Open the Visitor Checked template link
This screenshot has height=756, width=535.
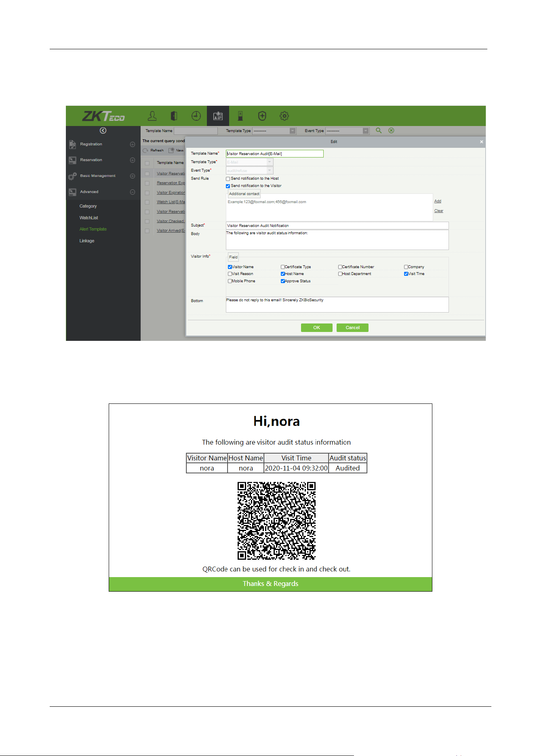click(171, 221)
